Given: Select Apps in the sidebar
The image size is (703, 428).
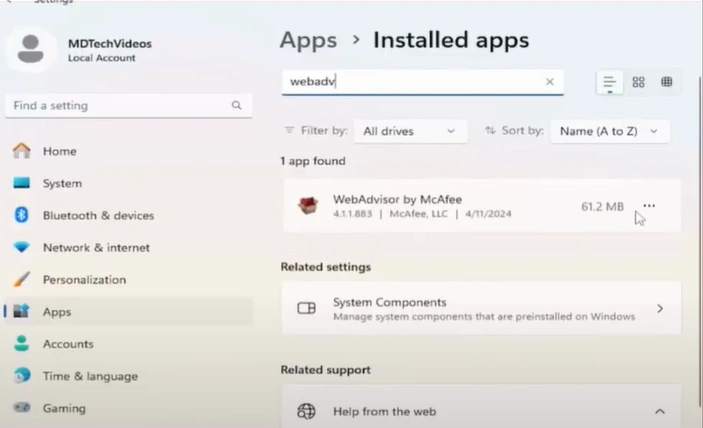Looking at the screenshot, I should point(128,311).
